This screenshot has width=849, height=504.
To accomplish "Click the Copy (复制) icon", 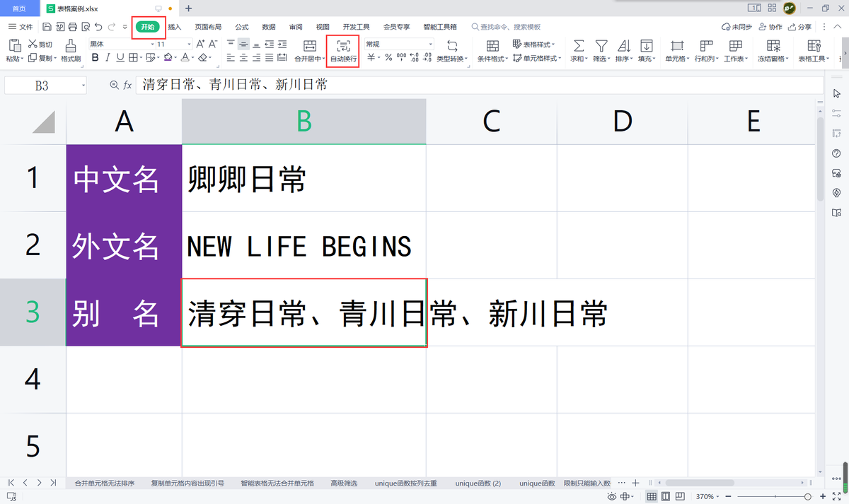I will click(x=33, y=58).
